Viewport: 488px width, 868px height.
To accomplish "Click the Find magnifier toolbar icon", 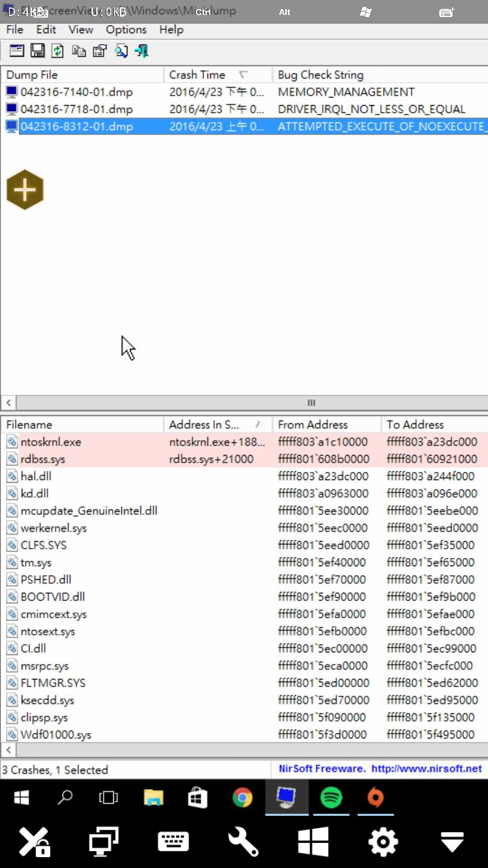I will pos(121,51).
